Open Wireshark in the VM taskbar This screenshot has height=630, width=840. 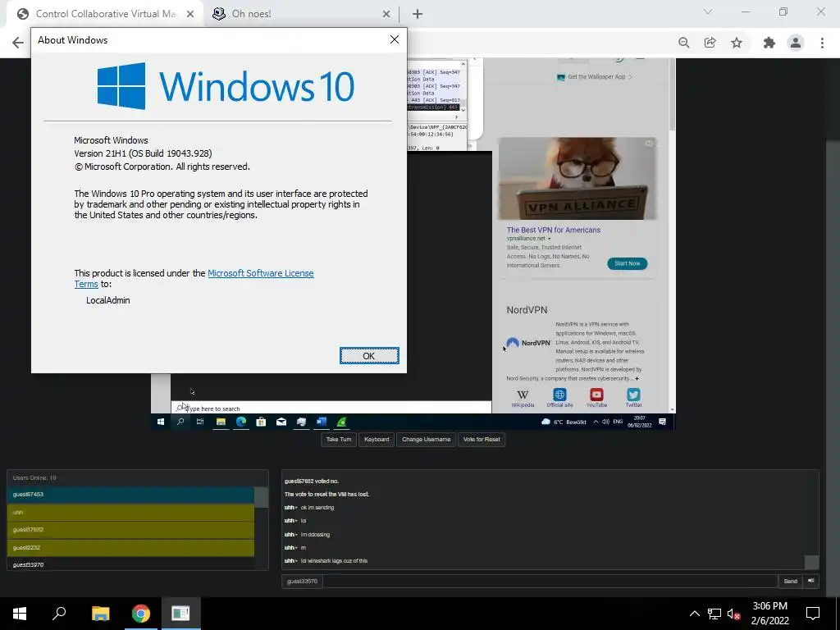(341, 422)
